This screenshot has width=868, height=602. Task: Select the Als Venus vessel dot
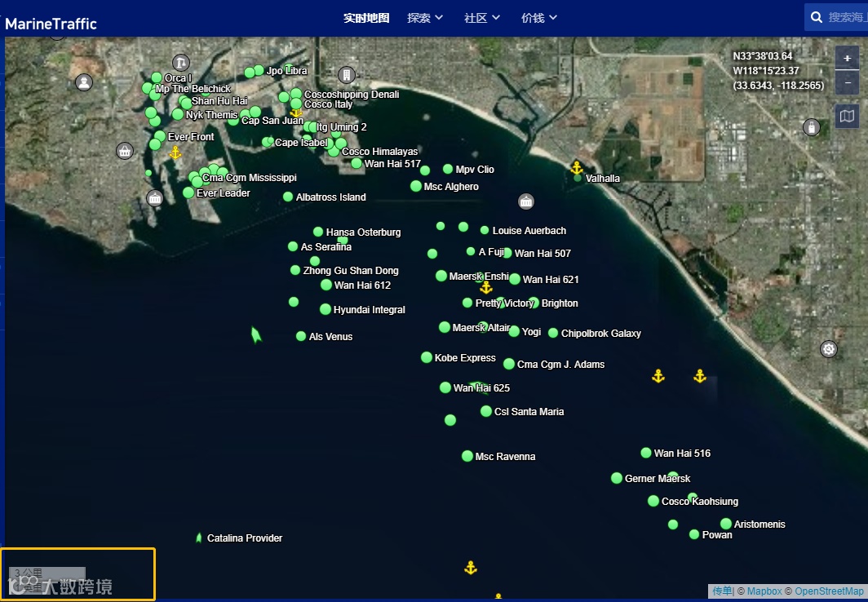pos(300,336)
